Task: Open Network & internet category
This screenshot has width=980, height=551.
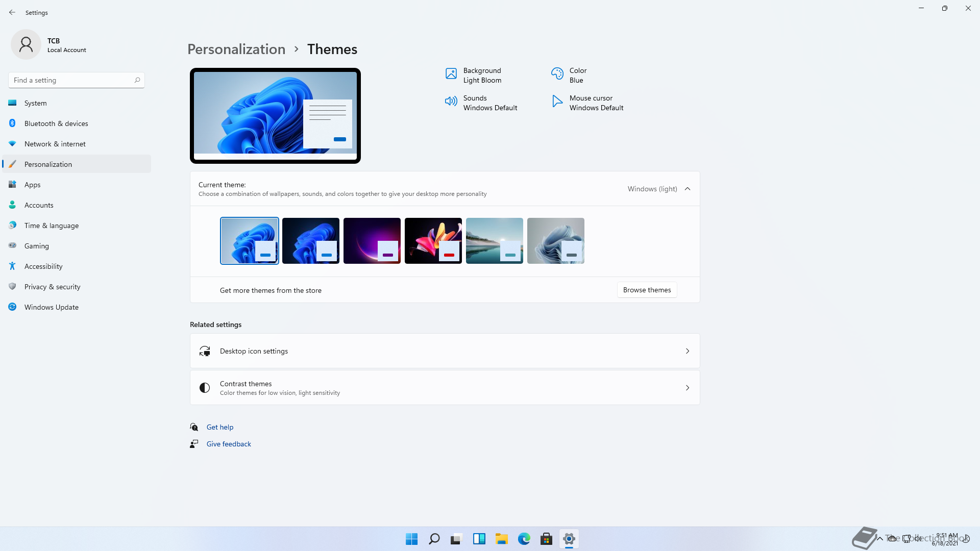Action: point(77,144)
